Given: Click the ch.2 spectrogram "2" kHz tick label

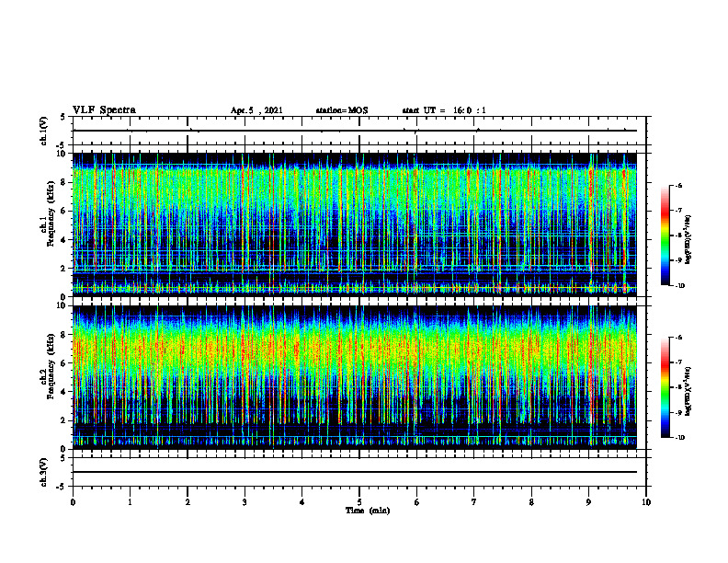Looking at the screenshot, I should [64, 420].
